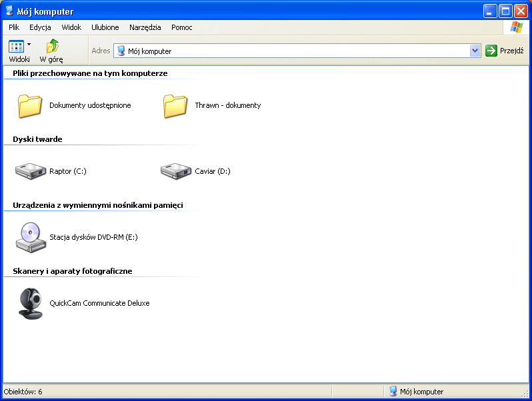Click the Stacja dysków DVD-RM (E:) label

pos(93,237)
